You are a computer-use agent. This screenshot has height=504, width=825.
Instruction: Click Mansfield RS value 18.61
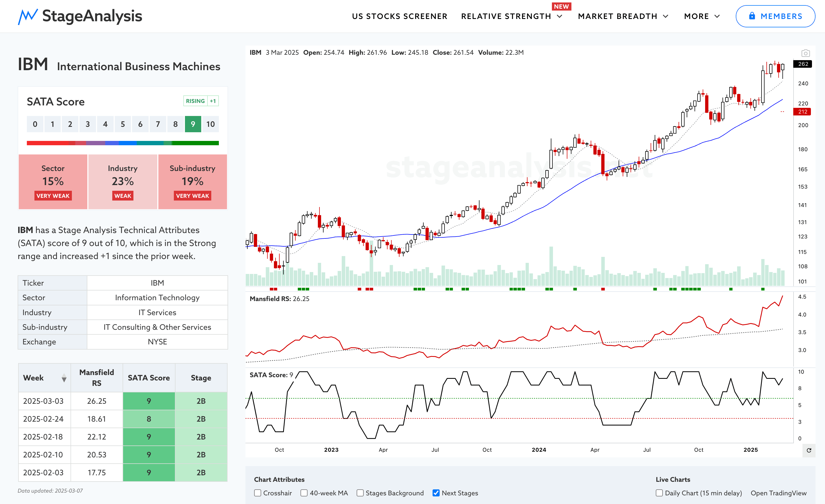[x=97, y=419]
